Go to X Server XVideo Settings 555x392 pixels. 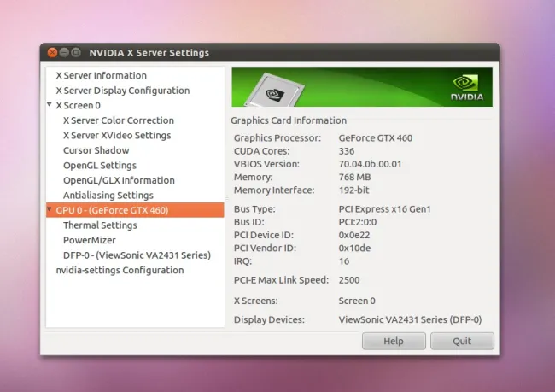coord(117,135)
